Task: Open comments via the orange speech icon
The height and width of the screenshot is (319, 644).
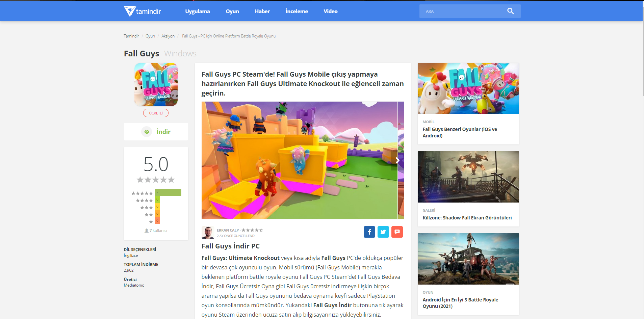Action: (397, 232)
